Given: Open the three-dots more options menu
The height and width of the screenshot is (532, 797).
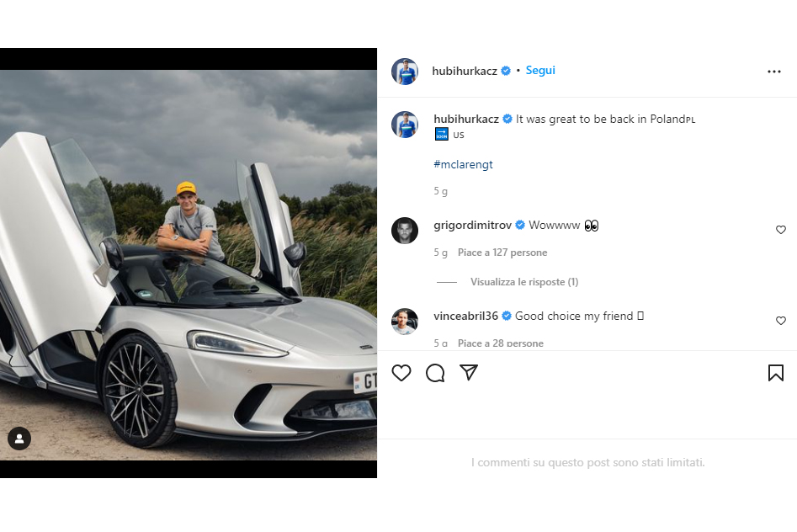Looking at the screenshot, I should (773, 72).
